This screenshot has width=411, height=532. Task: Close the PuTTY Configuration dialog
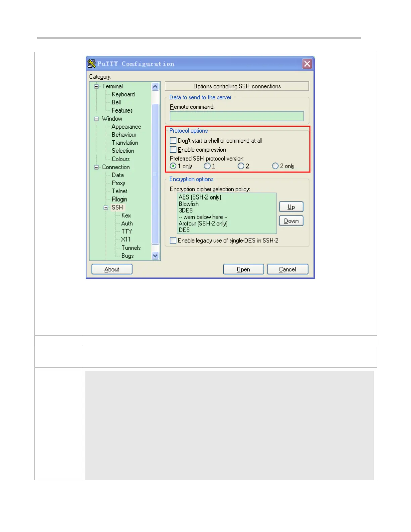(307, 64)
